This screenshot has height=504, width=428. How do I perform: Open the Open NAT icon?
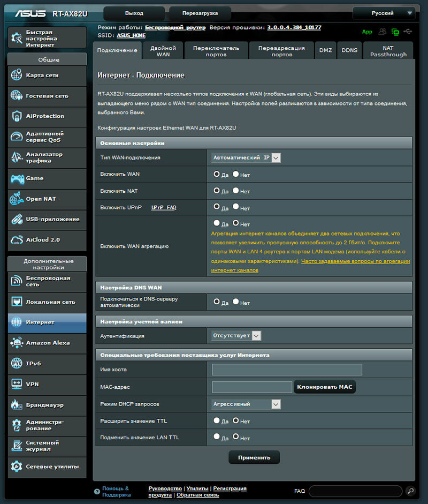[17, 199]
